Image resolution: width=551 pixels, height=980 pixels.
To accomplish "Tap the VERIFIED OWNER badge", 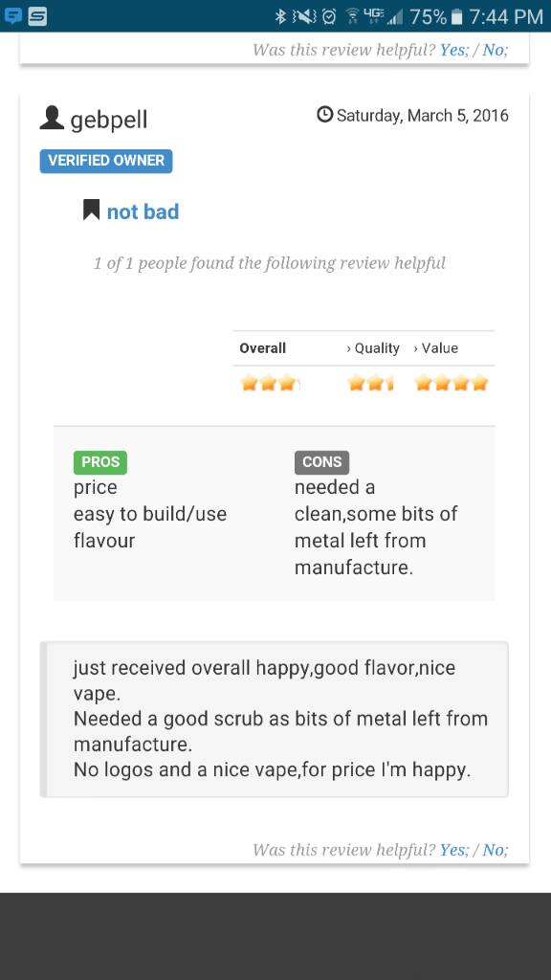I will (106, 161).
